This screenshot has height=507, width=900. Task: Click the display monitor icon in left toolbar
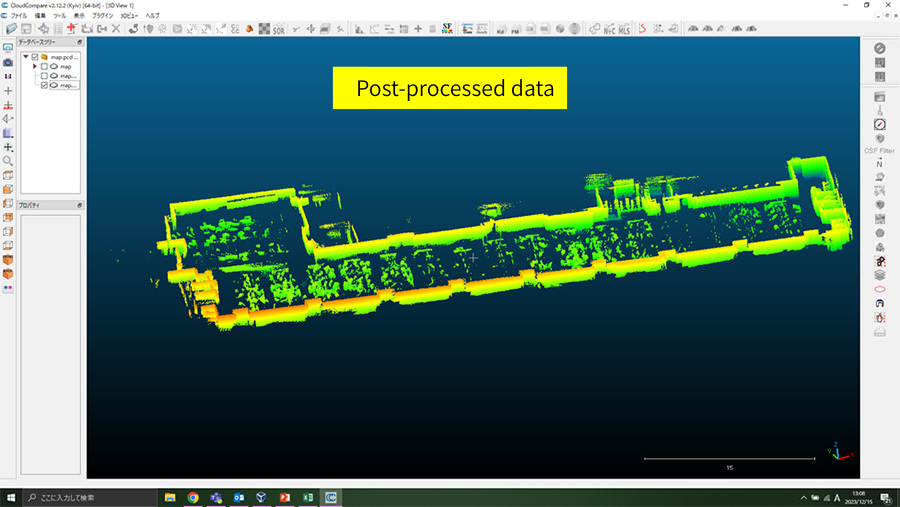click(x=8, y=48)
